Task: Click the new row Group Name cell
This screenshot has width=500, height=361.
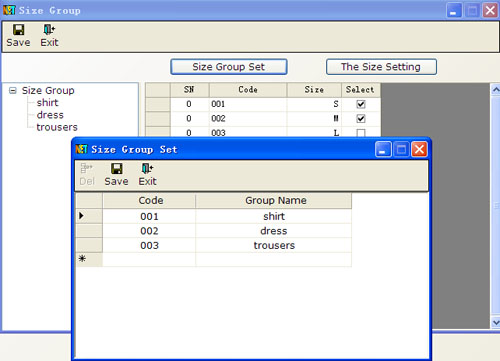Action: 273,259
